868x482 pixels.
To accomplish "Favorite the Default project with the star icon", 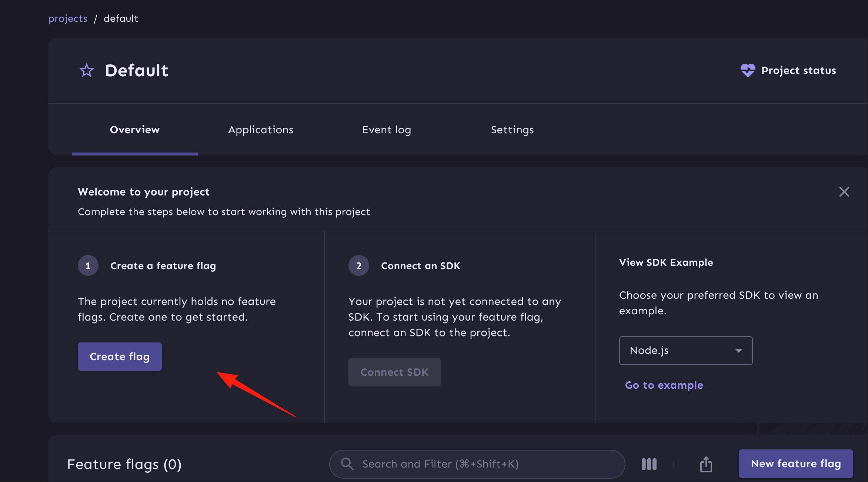I will 87,70.
